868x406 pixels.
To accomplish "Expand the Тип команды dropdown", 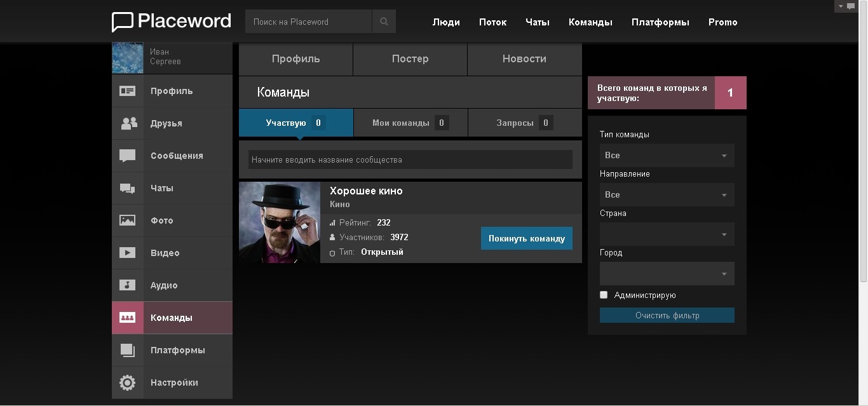I will [667, 155].
